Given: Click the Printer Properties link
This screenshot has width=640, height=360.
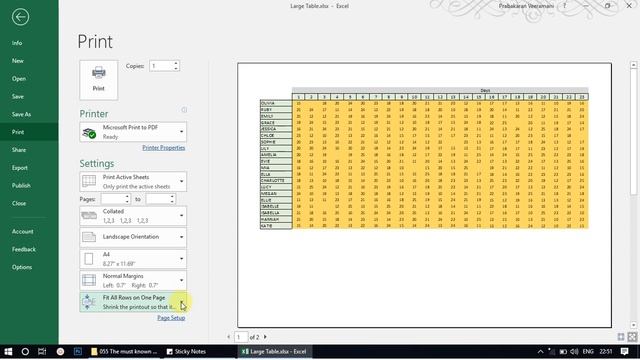Looking at the screenshot, I should 164,148.
